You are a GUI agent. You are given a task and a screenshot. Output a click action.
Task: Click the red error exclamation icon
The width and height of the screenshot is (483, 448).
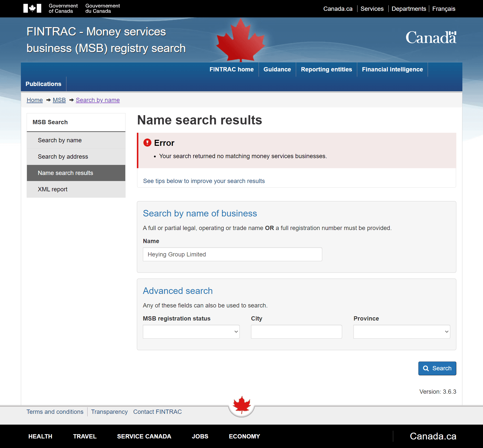pyautogui.click(x=147, y=143)
